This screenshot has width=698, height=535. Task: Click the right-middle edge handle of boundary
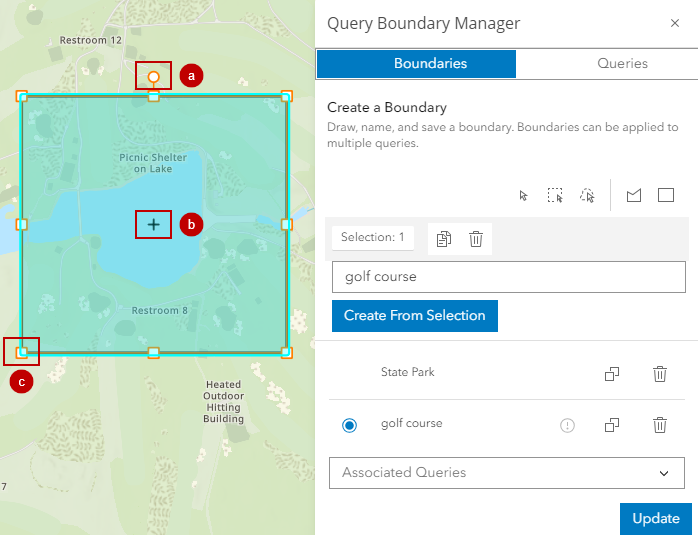click(x=287, y=224)
